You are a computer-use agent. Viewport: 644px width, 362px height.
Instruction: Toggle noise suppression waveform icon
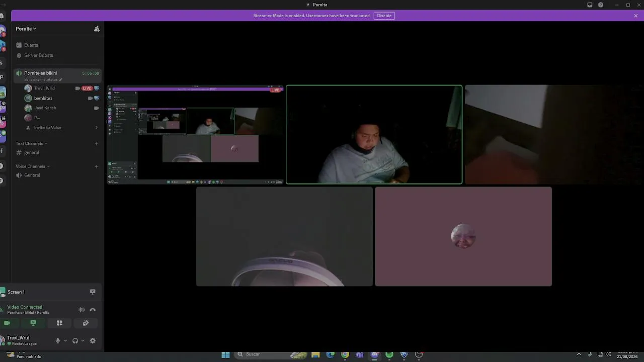click(82, 310)
